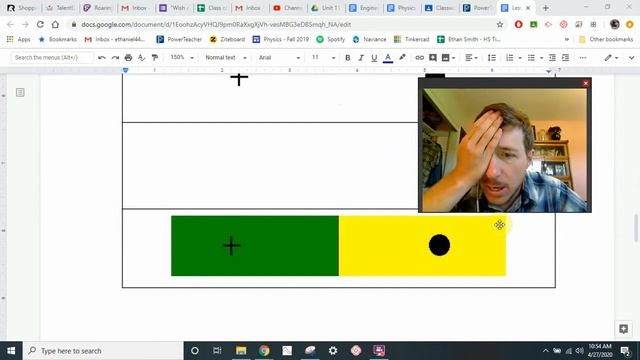The width and height of the screenshot is (640, 360).
Task: Close the webcam overlay window
Action: [586, 83]
